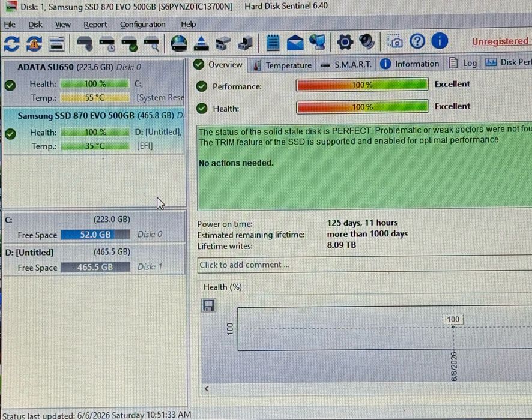Switch to the S.M.A.R.T. tab

[346, 64]
